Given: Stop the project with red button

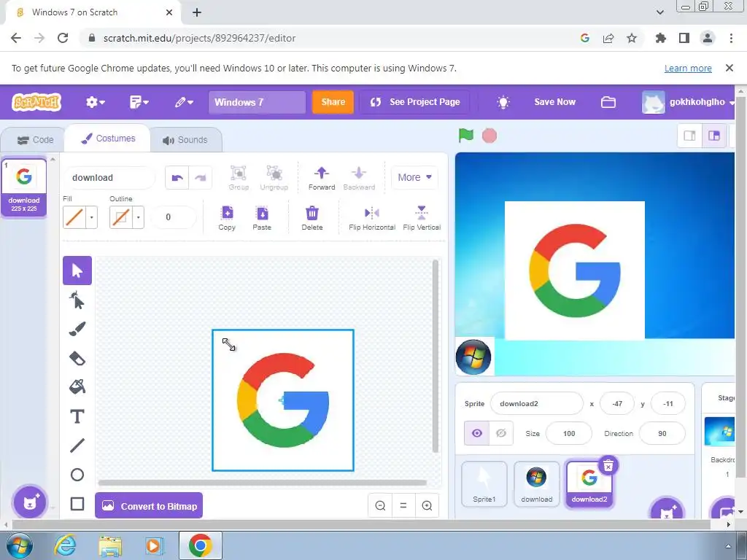Looking at the screenshot, I should pyautogui.click(x=489, y=136).
